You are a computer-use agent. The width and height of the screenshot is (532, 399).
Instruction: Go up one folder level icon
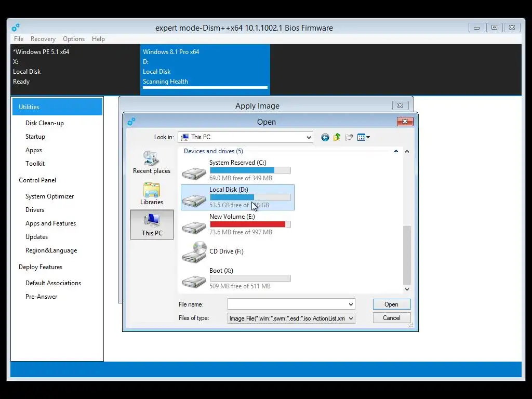coord(337,137)
